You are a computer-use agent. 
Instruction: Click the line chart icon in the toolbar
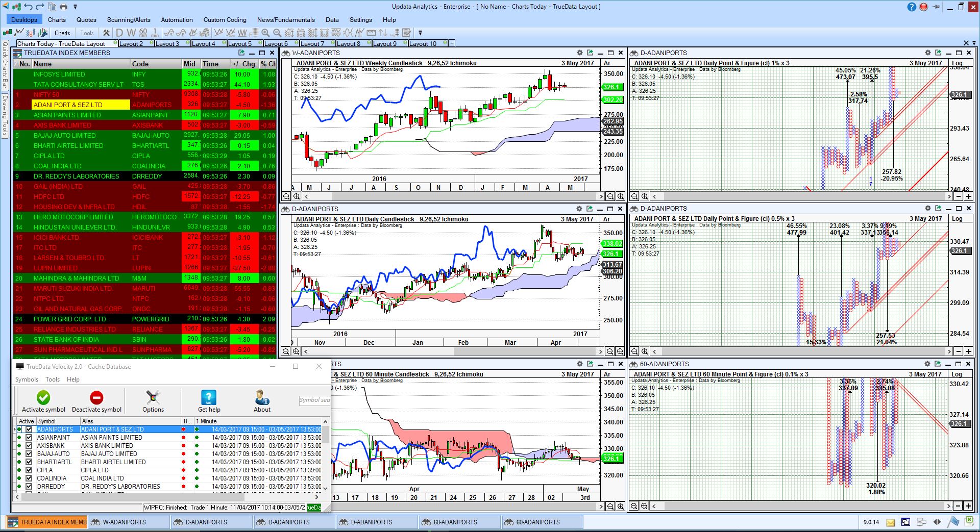pos(19,33)
